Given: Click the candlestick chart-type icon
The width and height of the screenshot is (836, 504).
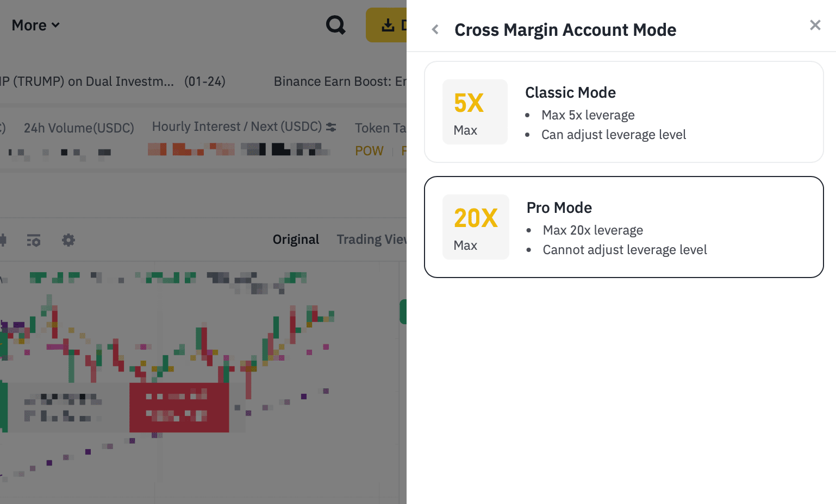Looking at the screenshot, I should (x=3, y=240).
